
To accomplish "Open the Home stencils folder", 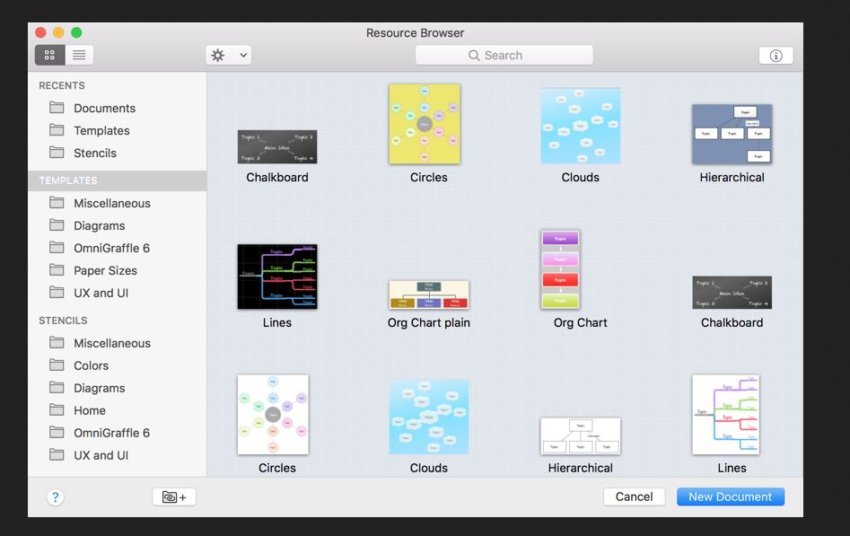I will (89, 410).
